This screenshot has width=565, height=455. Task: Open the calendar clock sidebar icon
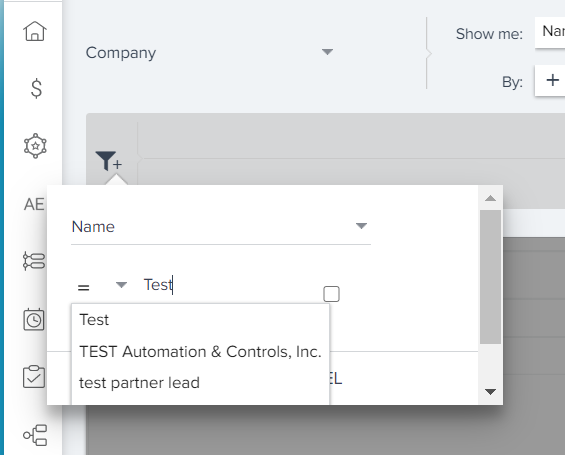click(34, 319)
